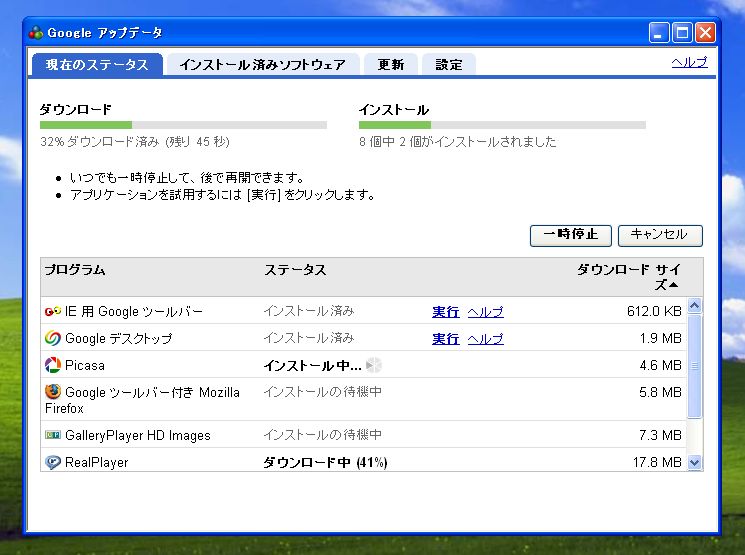
Task: Click the 4.6 MB size value
Action: (660, 365)
